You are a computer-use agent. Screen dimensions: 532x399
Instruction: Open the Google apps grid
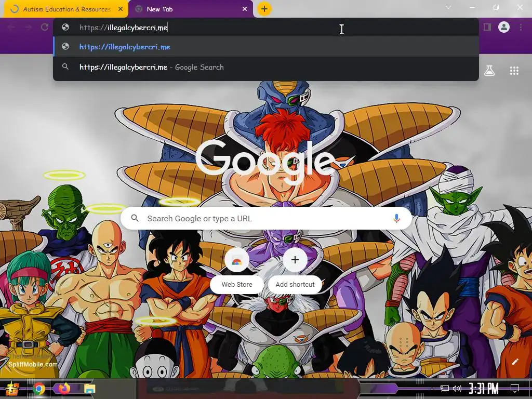pos(514,71)
